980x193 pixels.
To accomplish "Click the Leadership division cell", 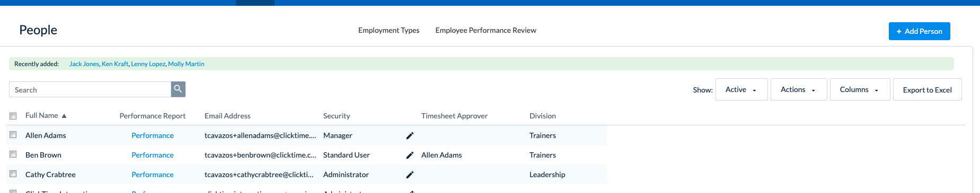I will (x=547, y=174).
